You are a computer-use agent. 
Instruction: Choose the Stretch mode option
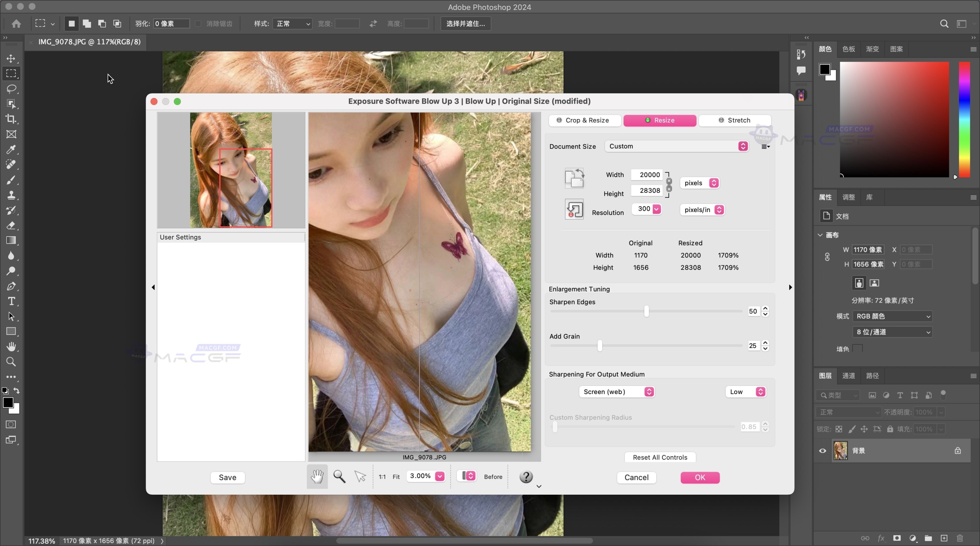click(735, 120)
